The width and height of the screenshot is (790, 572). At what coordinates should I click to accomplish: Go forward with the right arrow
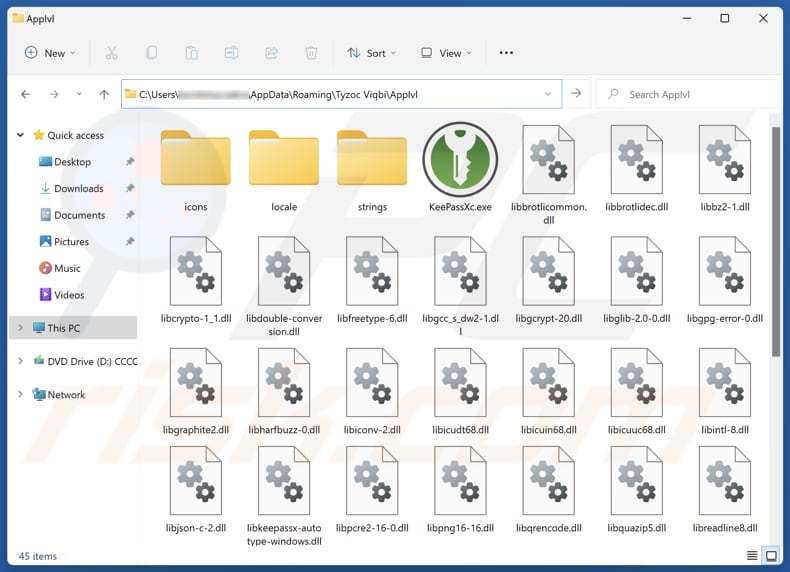point(54,94)
